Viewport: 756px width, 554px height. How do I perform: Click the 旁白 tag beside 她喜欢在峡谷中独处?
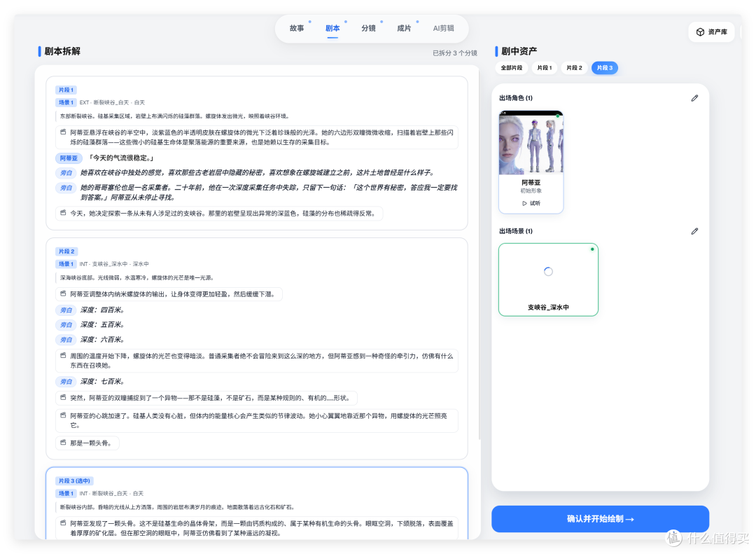click(x=66, y=173)
